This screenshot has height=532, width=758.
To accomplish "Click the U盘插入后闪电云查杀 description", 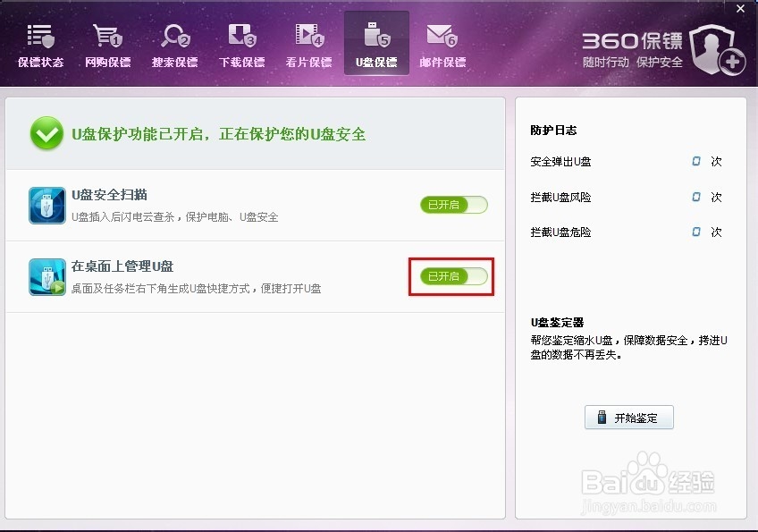I will click(x=175, y=217).
